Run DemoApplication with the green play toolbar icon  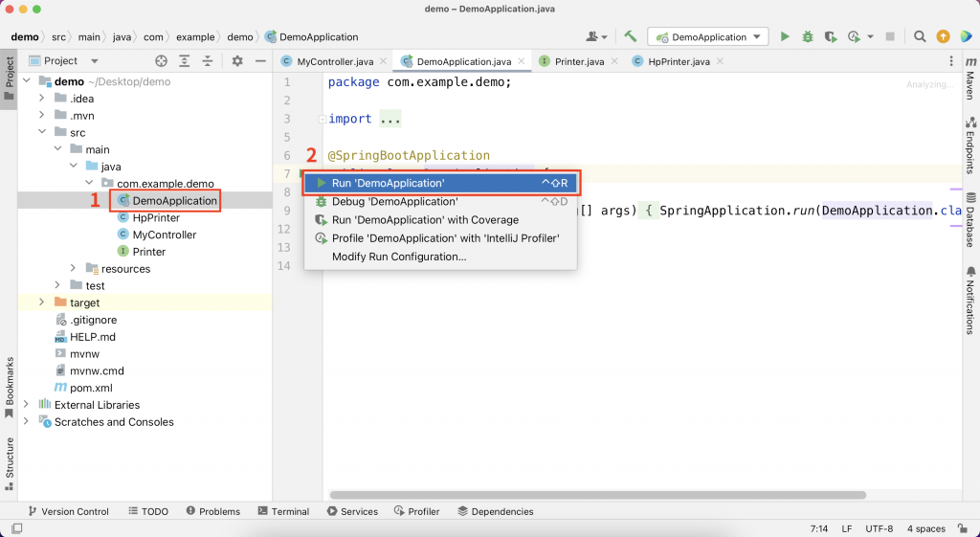[x=785, y=37]
